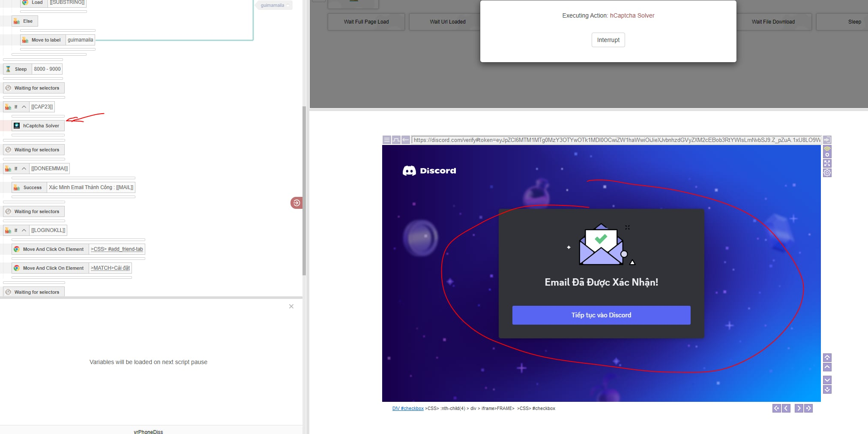Open the browser settings gear icon

(827, 173)
